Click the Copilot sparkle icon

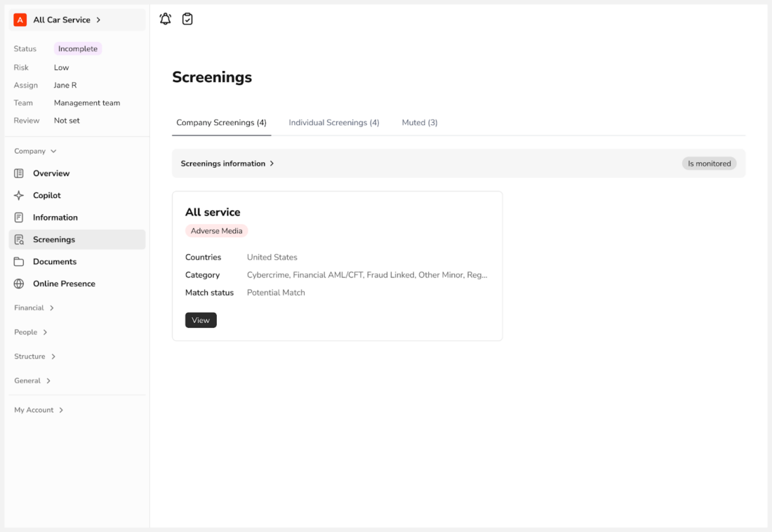[x=19, y=195]
